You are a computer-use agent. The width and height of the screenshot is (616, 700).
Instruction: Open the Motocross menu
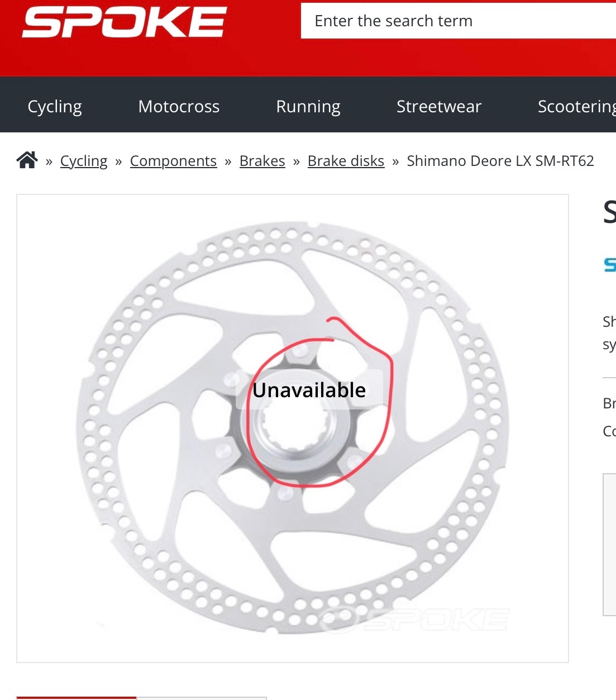(x=179, y=106)
